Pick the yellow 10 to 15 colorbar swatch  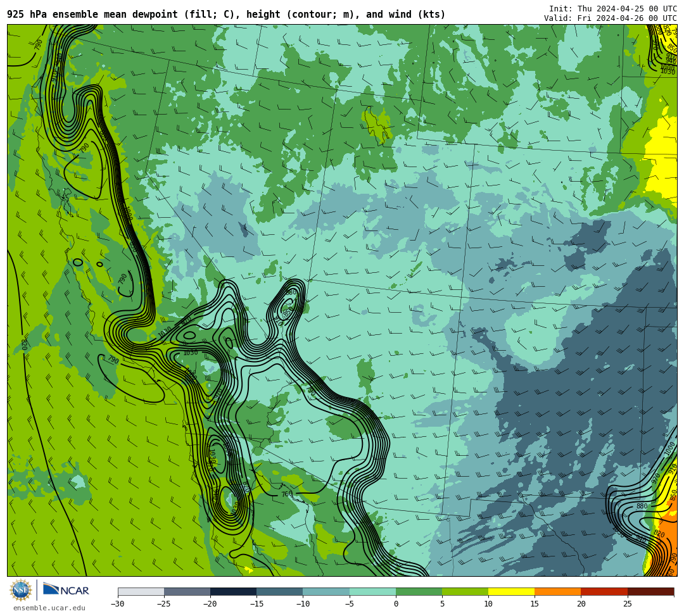coord(511,591)
